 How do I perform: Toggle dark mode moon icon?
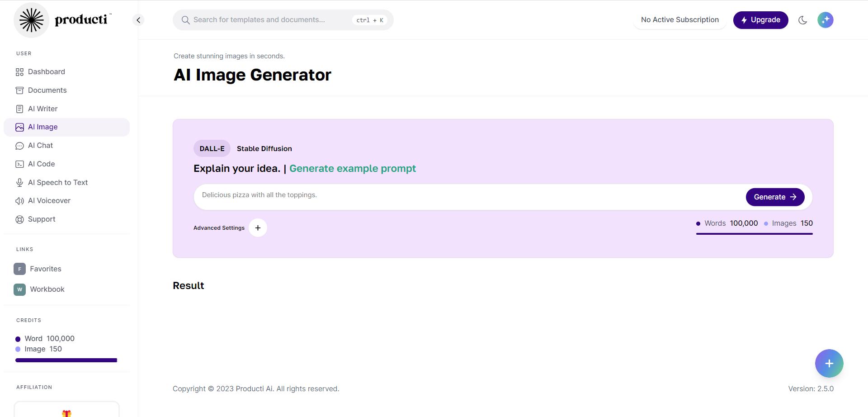[x=803, y=20]
